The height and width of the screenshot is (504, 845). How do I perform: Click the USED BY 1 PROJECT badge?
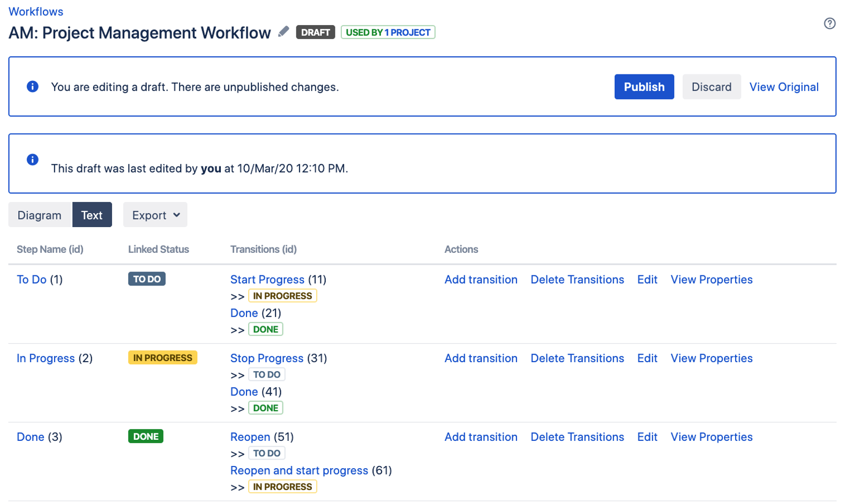(388, 33)
